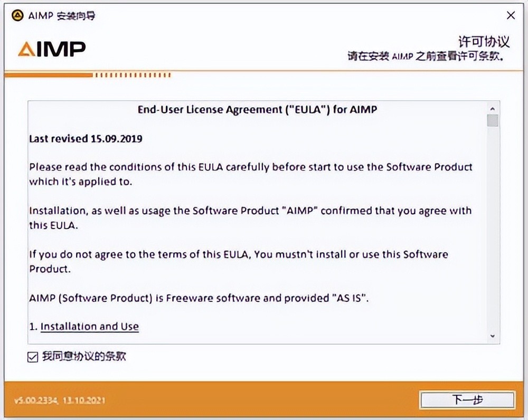Image resolution: width=528 pixels, height=420 pixels.
Task: Click the subtitle 请在安装 AIMP 之前查看许可条款
Action: tap(428, 56)
